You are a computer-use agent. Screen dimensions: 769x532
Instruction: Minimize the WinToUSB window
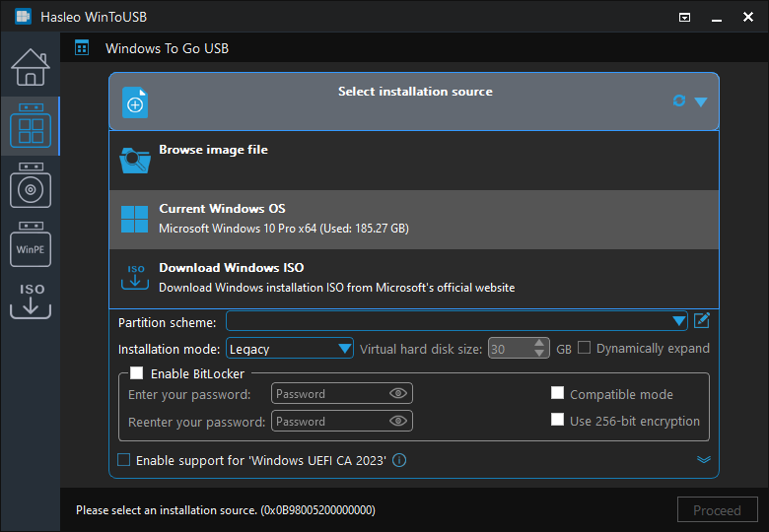click(717, 18)
